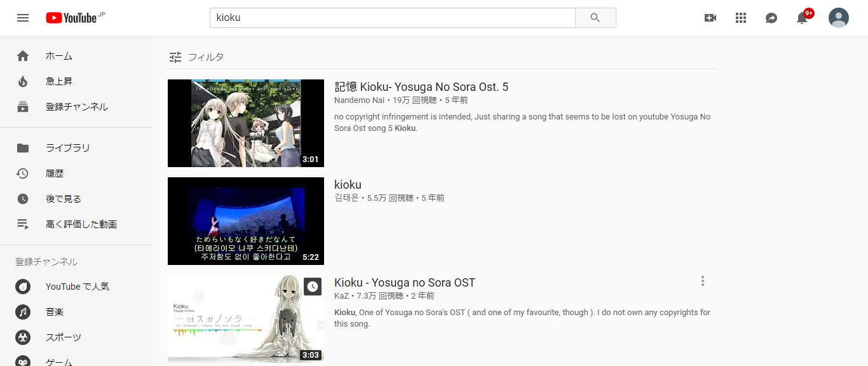Open the notifications bell
The width and height of the screenshot is (868, 366).
point(802,18)
